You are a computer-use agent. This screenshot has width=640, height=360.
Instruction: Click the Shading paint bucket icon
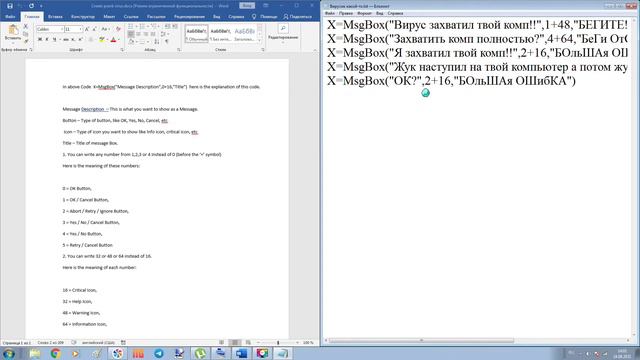[x=131, y=41]
